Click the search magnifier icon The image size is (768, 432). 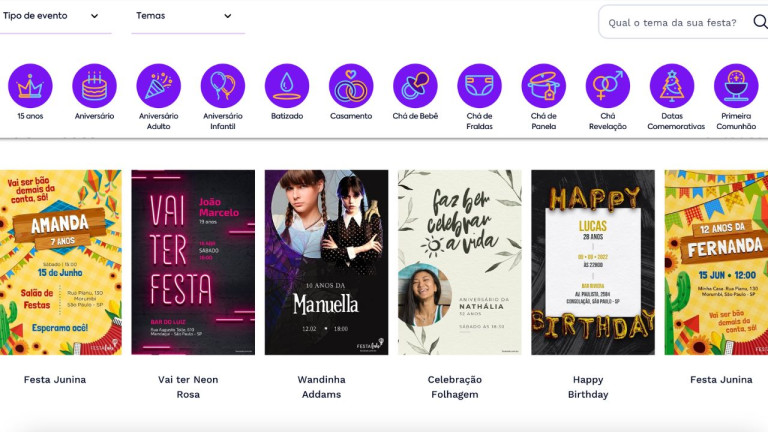(x=760, y=22)
